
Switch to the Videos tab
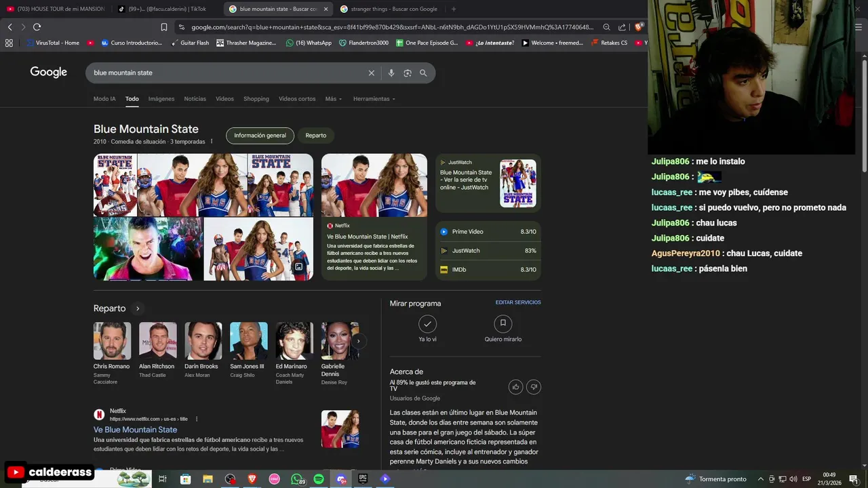point(224,99)
